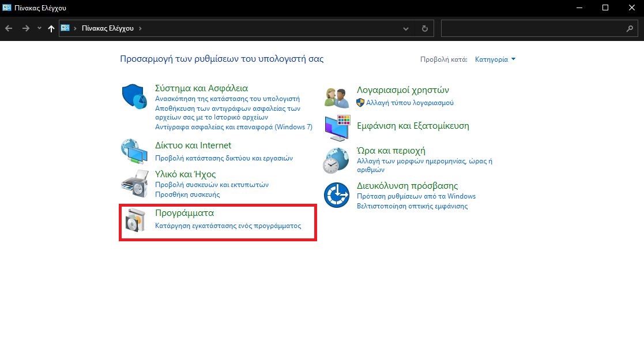Screen dimensions: 644x355
Task: Open the Λογαριασμοί χρηστών heading link
Action: click(x=403, y=90)
